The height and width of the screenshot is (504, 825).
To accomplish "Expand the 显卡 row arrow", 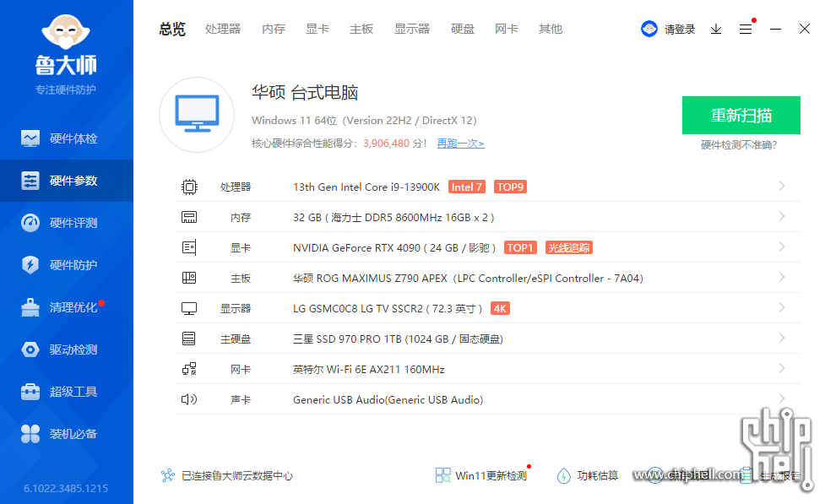I will (x=782, y=247).
